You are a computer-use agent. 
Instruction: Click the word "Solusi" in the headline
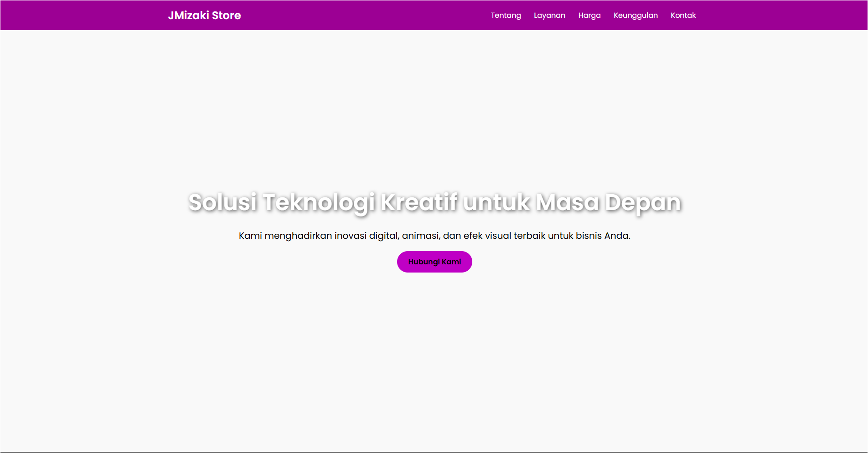coord(223,202)
